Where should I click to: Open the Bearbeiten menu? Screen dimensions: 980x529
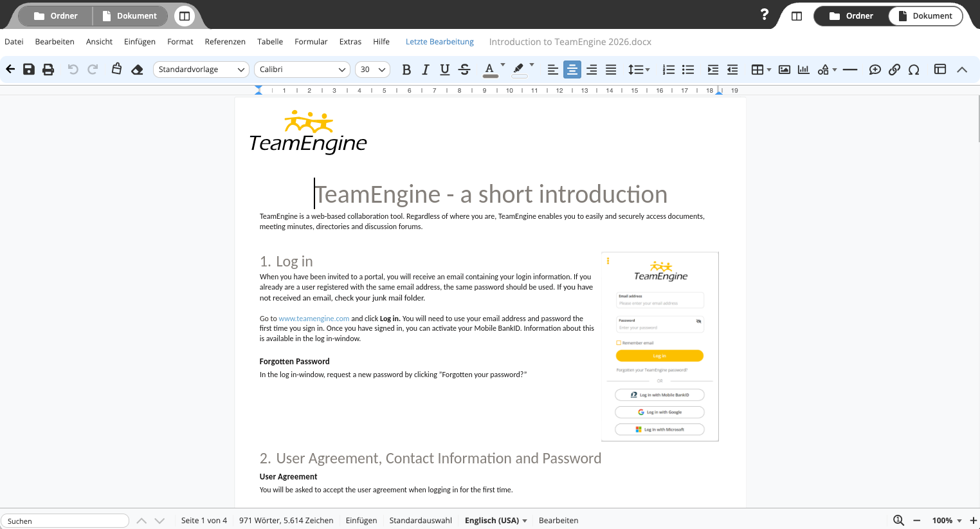pos(55,42)
